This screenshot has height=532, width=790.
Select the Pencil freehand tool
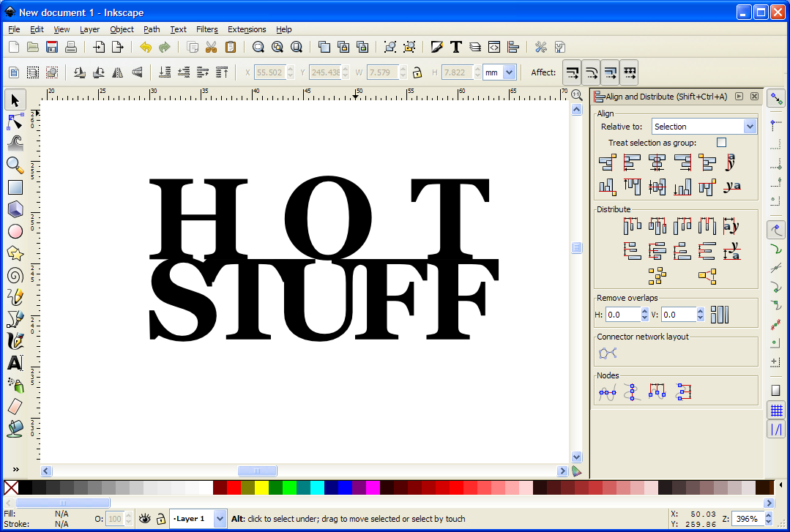[15, 297]
